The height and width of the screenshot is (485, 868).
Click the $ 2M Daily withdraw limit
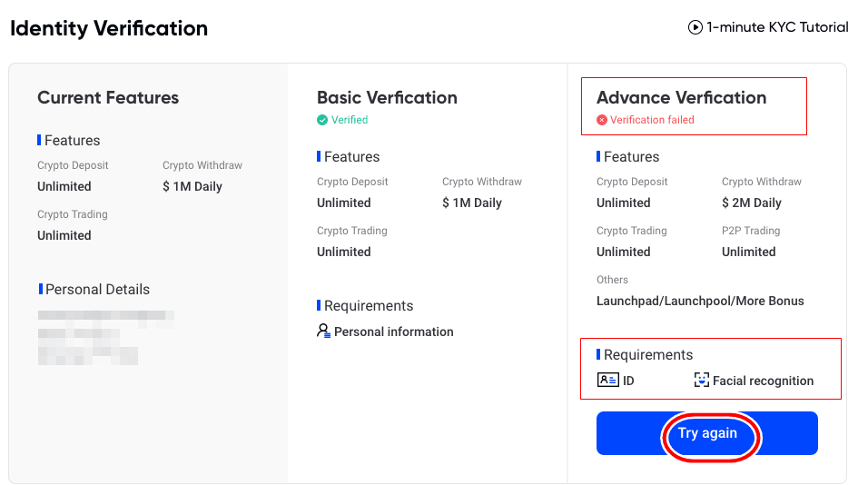(x=751, y=203)
